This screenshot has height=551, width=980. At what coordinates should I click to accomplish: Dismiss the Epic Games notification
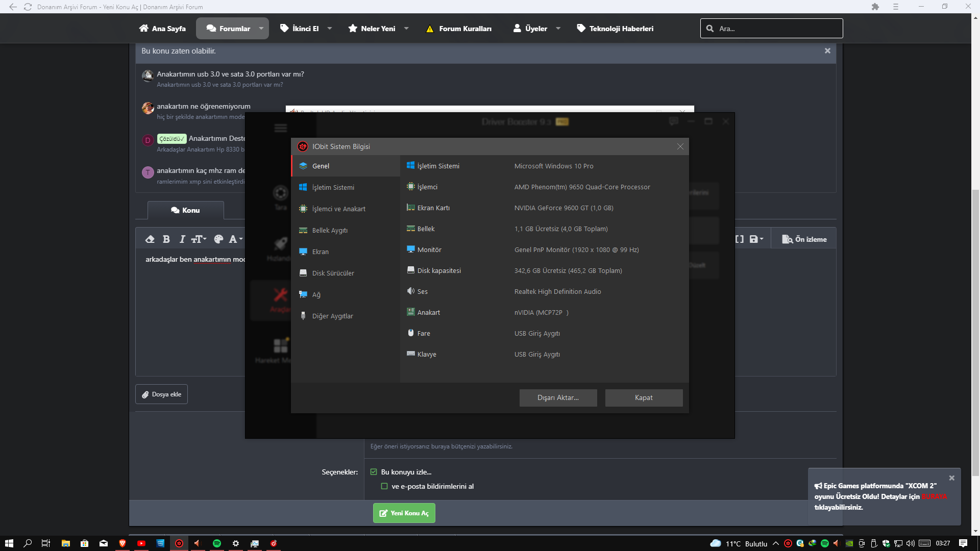[951, 479]
